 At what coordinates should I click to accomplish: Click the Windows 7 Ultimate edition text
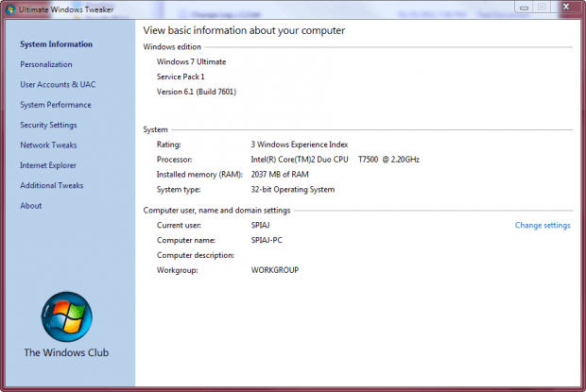(191, 61)
